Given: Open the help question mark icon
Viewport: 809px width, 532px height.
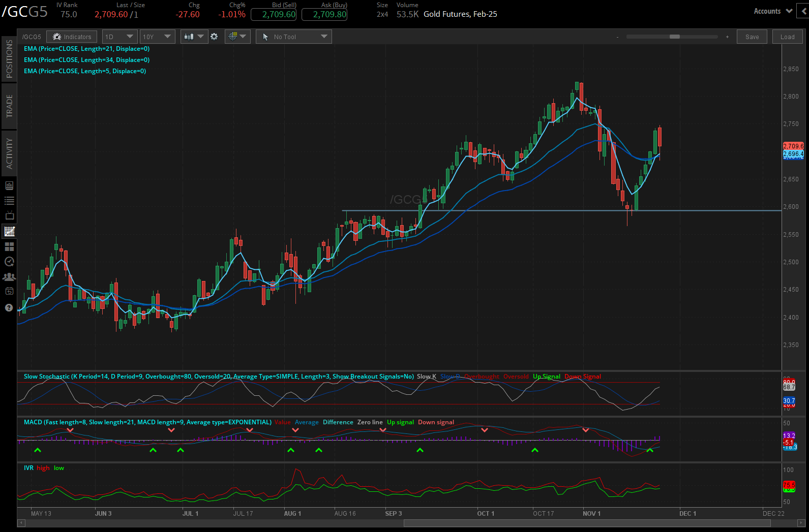Looking at the screenshot, I should pyautogui.click(x=9, y=308).
